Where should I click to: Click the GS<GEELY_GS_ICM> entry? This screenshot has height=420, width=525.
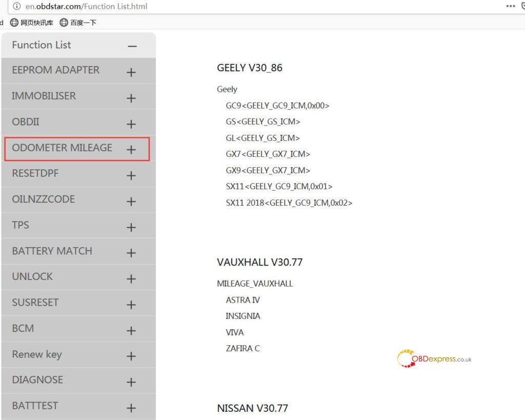(x=263, y=122)
